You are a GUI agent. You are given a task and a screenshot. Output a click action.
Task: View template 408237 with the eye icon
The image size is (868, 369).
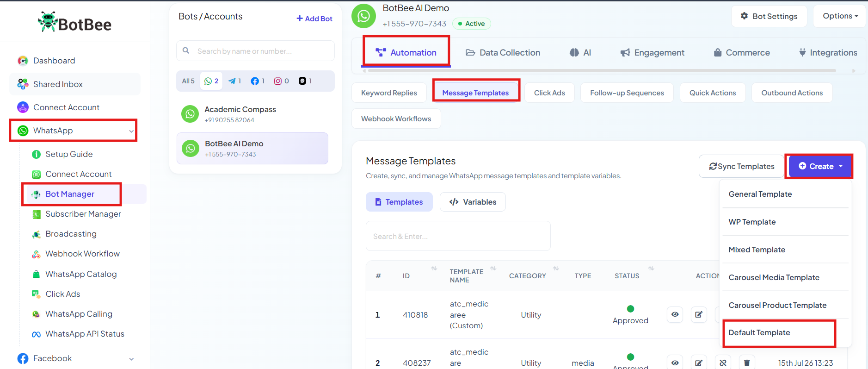[675, 363]
